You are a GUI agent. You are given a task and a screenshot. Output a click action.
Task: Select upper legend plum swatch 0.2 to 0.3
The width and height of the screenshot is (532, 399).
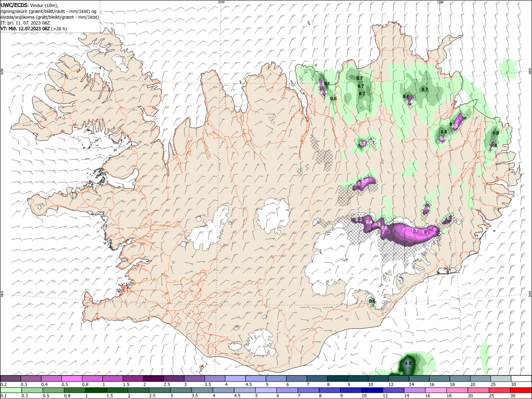pos(10,378)
